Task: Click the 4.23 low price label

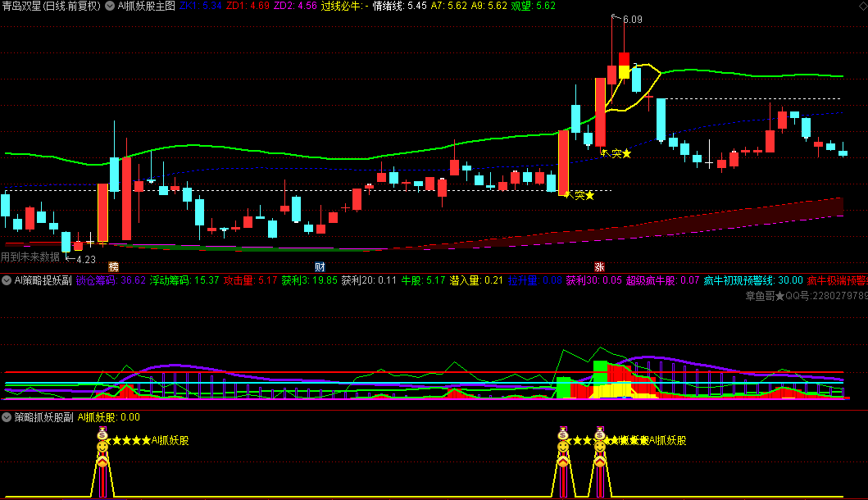Action: click(86, 259)
